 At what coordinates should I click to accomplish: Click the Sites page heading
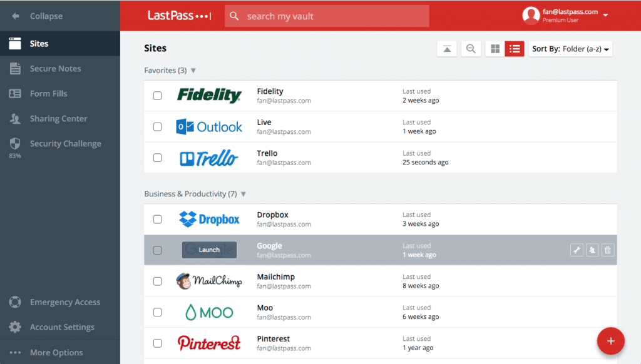pos(155,48)
